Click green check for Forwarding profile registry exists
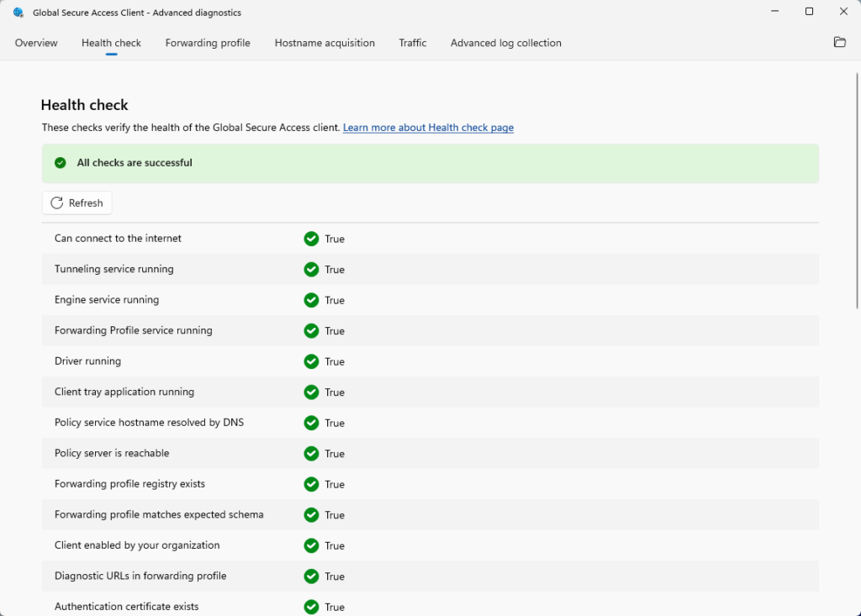 pyautogui.click(x=311, y=484)
